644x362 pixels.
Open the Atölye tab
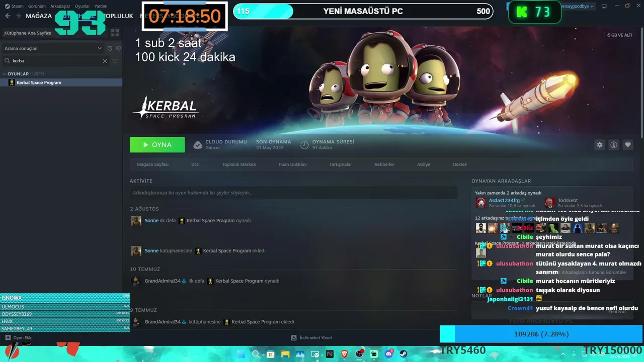[423, 164]
